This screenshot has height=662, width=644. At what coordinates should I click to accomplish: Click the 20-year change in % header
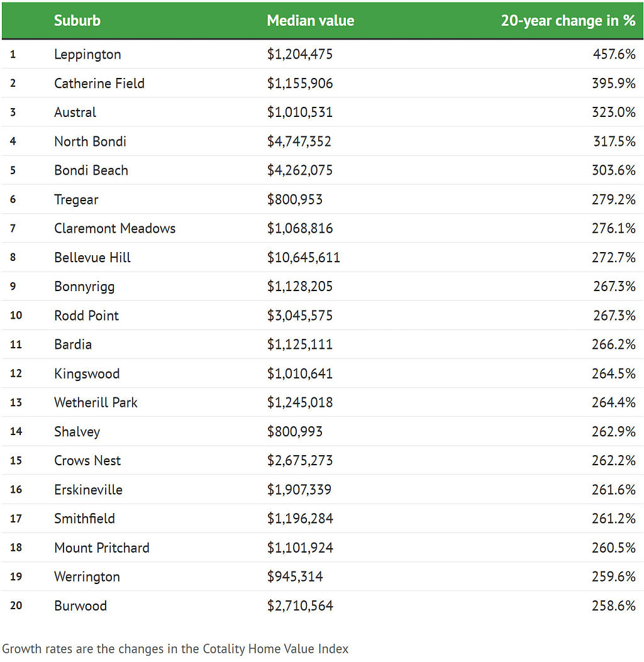[x=568, y=20]
